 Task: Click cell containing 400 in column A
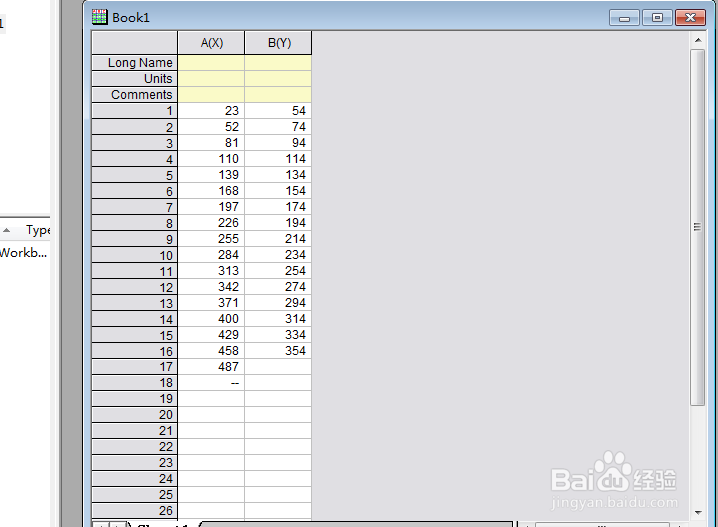coord(211,319)
